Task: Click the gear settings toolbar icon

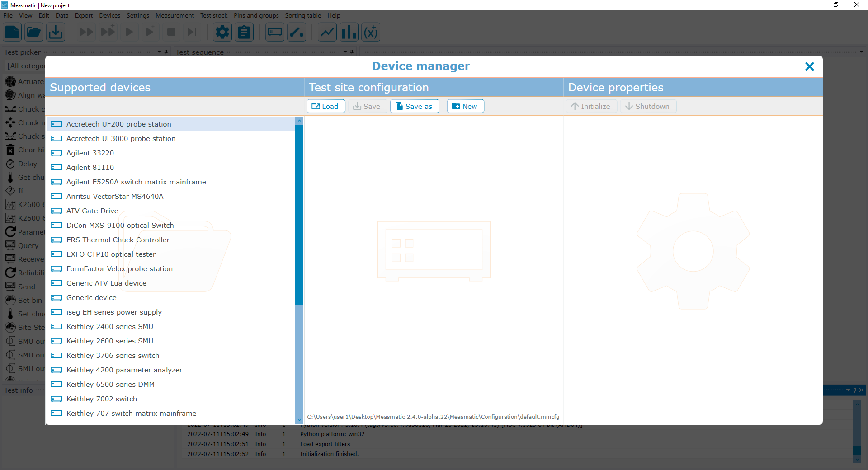Action: pos(222,32)
